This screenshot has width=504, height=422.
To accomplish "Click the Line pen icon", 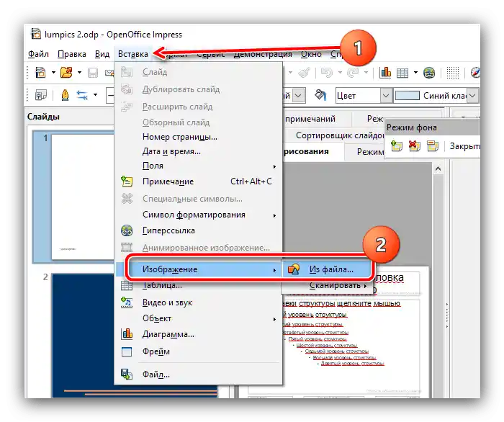I will [x=65, y=95].
